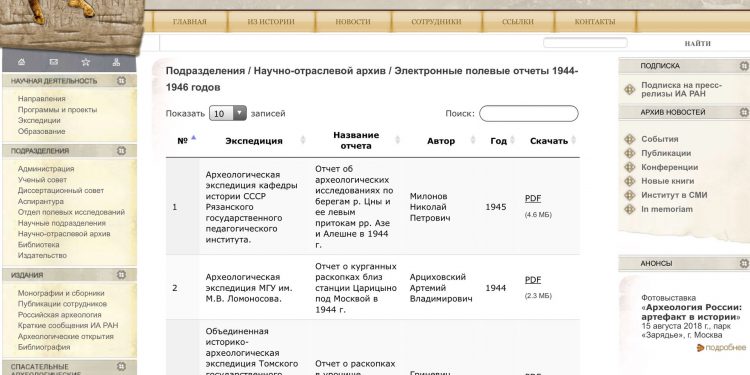750x375 pixels.
Task: Open the Ссылки menu tab
Action: pos(518,22)
